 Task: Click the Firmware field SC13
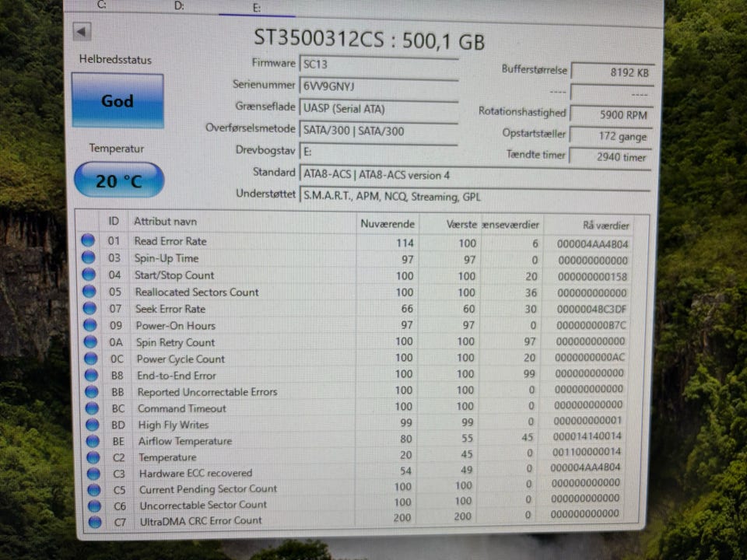(379, 64)
